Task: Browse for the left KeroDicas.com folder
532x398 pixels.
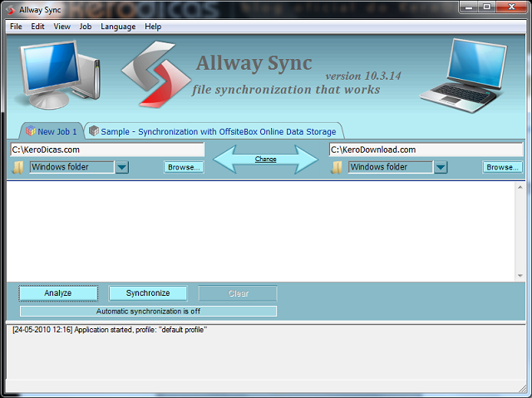Action: pyautogui.click(x=184, y=167)
